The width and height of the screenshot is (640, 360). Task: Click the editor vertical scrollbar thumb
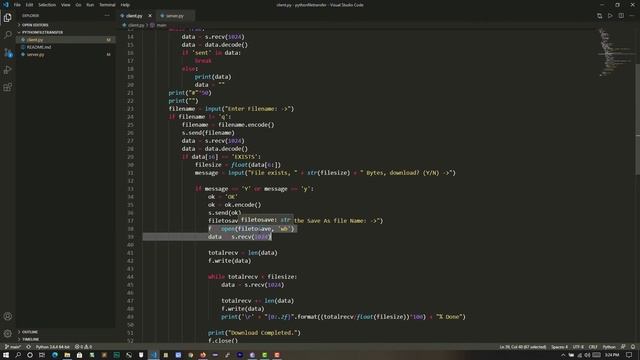638,119
